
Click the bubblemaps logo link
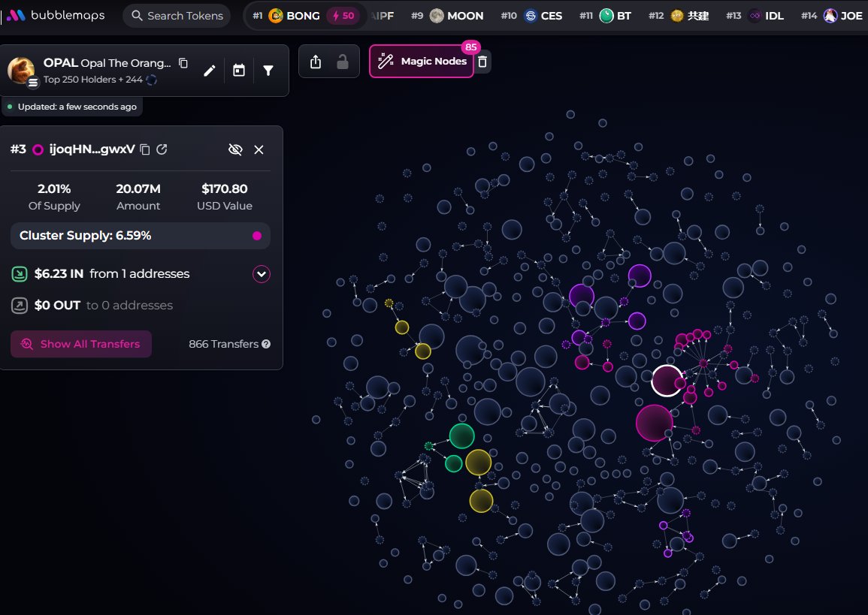(57, 16)
